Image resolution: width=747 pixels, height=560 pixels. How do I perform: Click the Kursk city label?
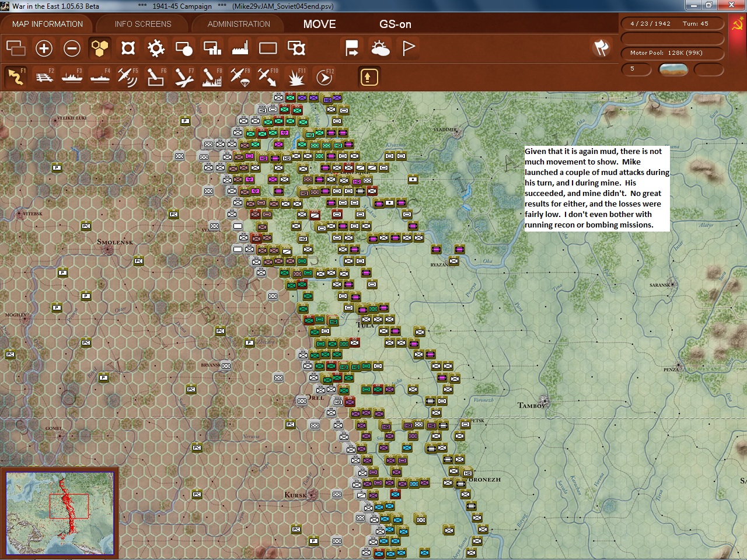coord(296,495)
